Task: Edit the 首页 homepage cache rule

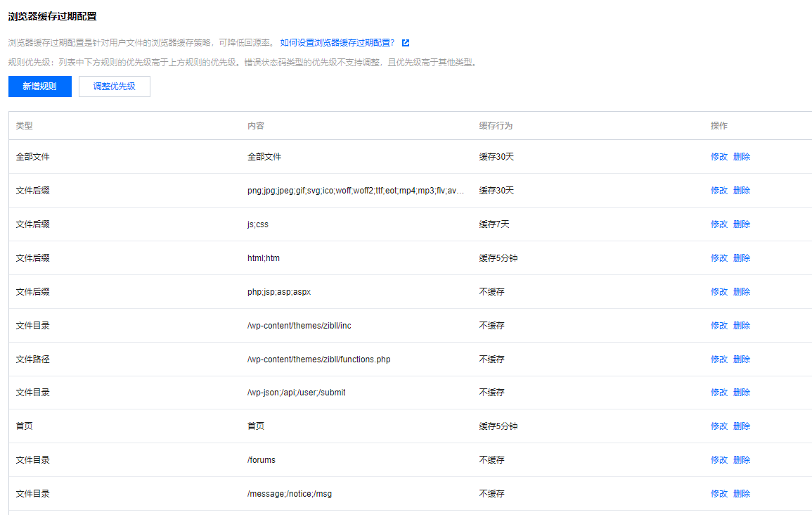Action: 719,426
